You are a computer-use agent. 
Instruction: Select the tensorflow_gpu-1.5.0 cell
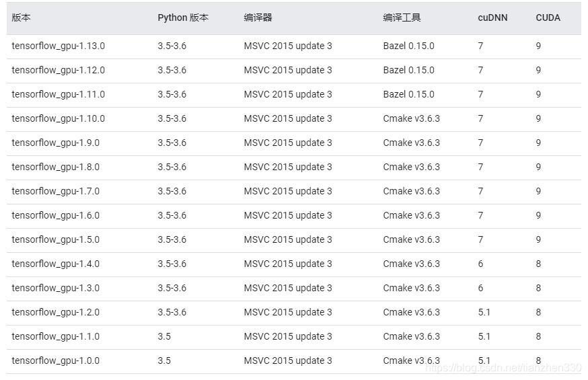pyautogui.click(x=55, y=240)
